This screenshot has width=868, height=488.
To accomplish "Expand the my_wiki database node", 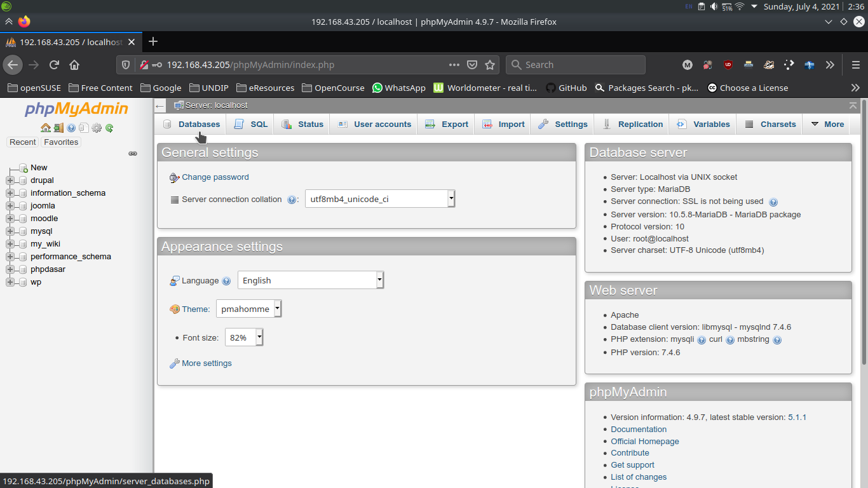I will pos(10,244).
